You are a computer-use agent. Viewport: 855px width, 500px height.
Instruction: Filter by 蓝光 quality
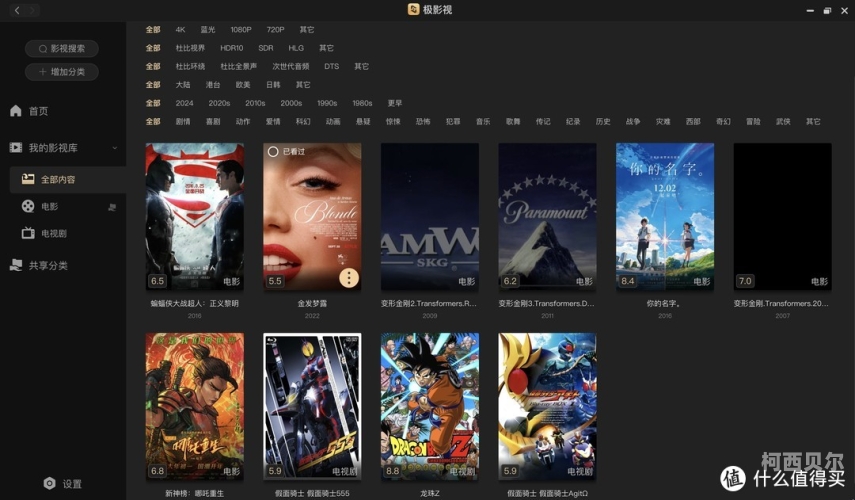coord(208,29)
